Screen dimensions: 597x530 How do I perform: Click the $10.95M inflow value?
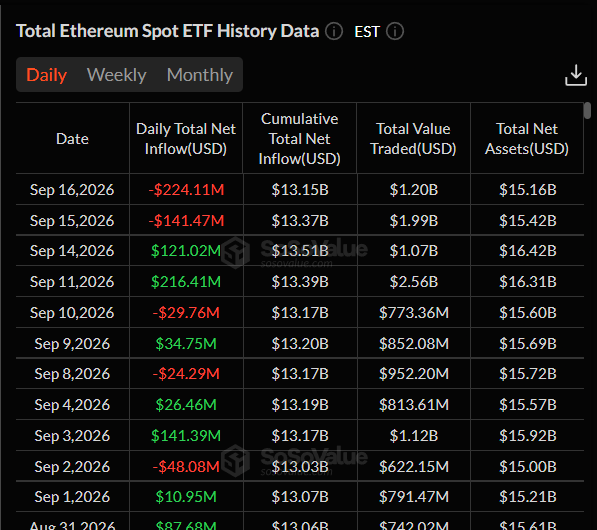tap(186, 496)
